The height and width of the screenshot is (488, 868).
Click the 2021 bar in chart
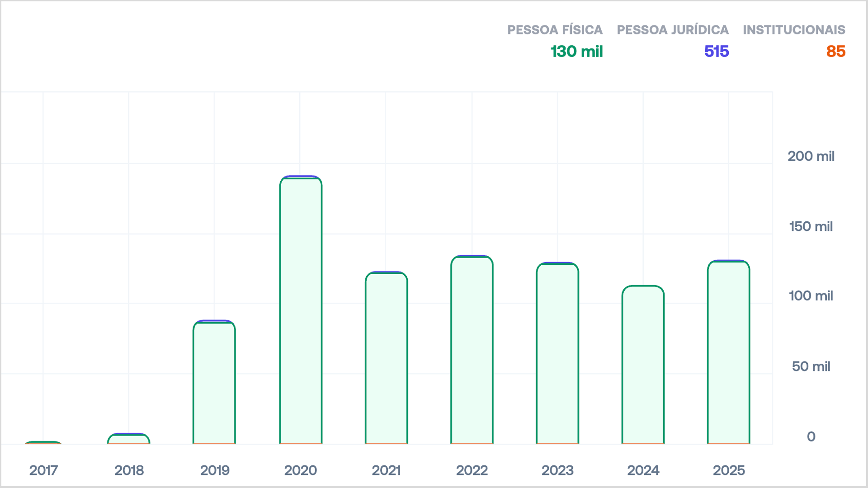click(386, 358)
